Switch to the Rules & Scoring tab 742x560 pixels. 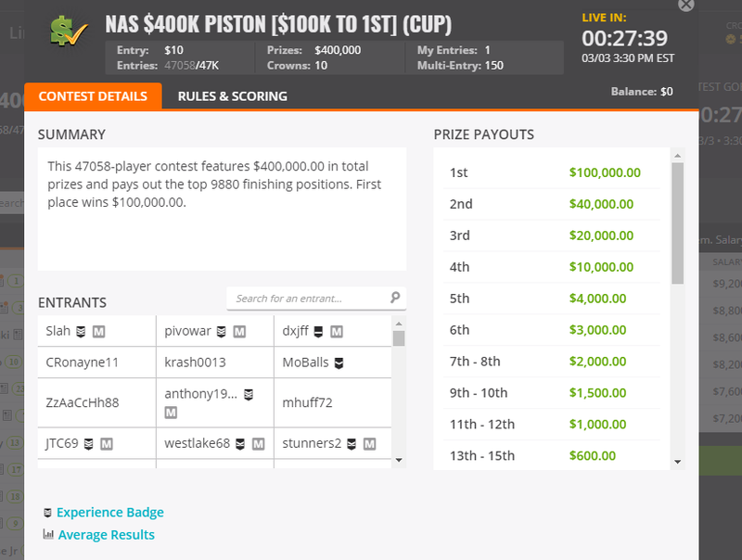tap(233, 96)
